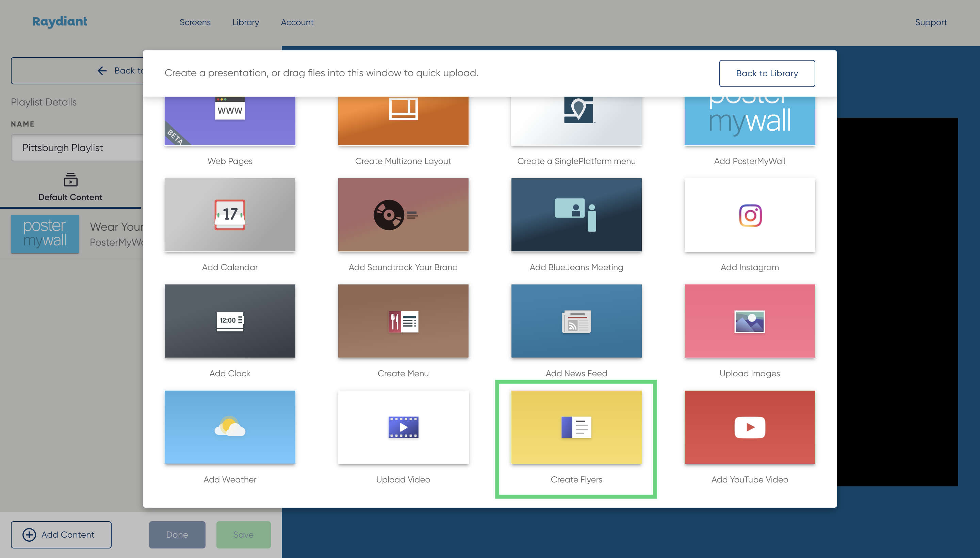This screenshot has height=558, width=980.
Task: Open the Create Flyers tile
Action: click(x=576, y=427)
